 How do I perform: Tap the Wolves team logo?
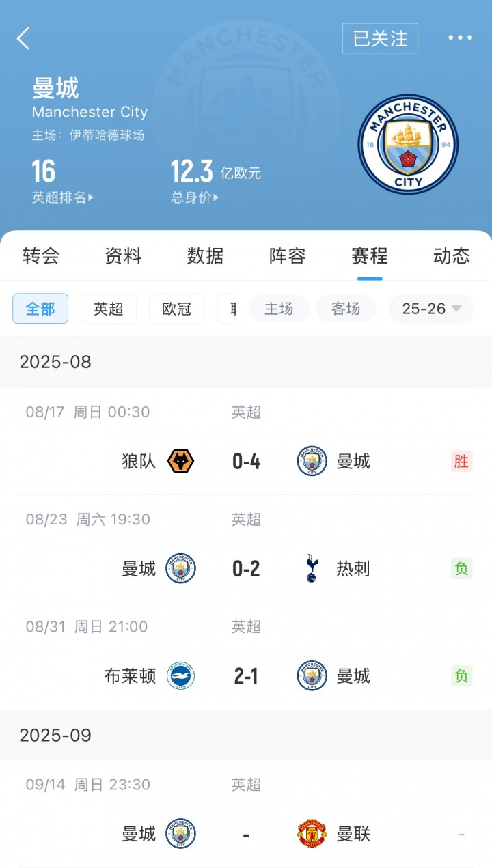(180, 462)
